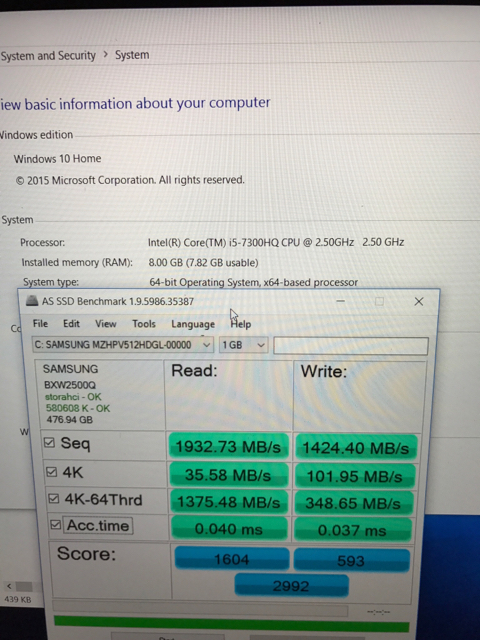
Task: Click System and Security breadcrumb in Control Panel
Action: [48, 56]
